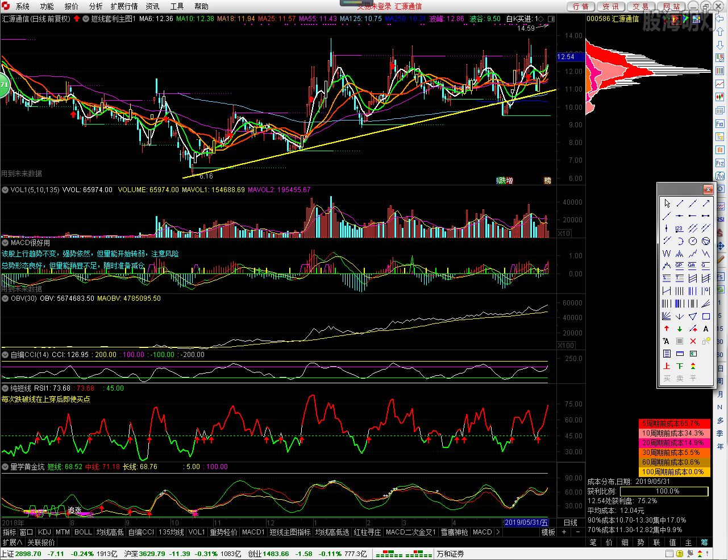Expand the 自编CCI(14) panel dropdown
This screenshot has height=560, width=728.
5,355
